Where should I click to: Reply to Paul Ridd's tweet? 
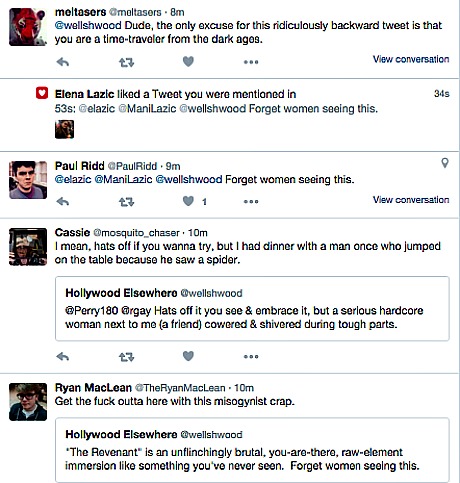coord(63,201)
